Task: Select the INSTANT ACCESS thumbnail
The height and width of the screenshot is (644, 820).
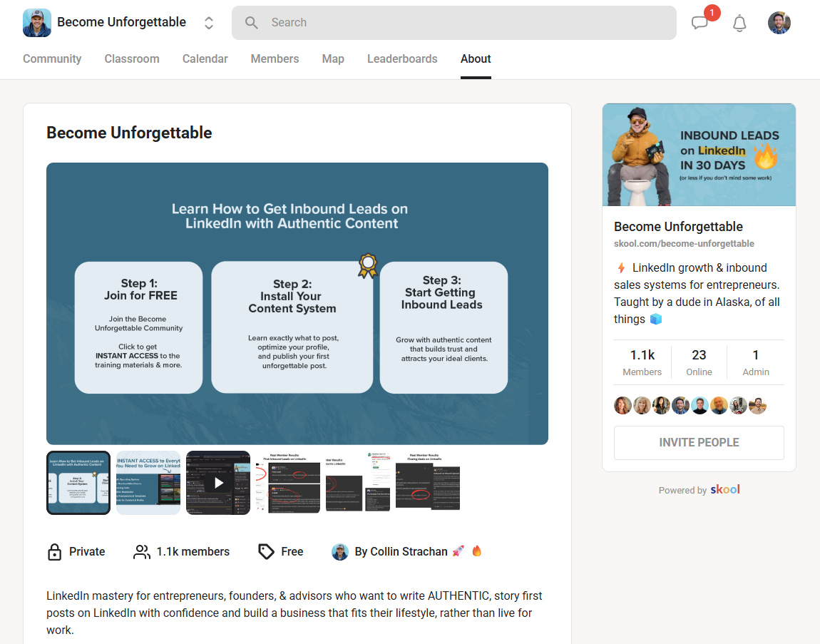Action: coord(148,483)
